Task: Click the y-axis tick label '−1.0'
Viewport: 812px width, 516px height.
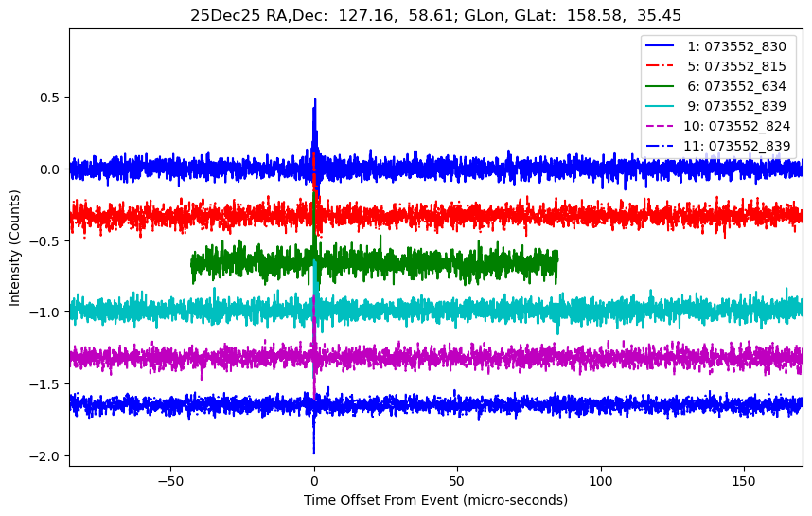Action: 45,312
